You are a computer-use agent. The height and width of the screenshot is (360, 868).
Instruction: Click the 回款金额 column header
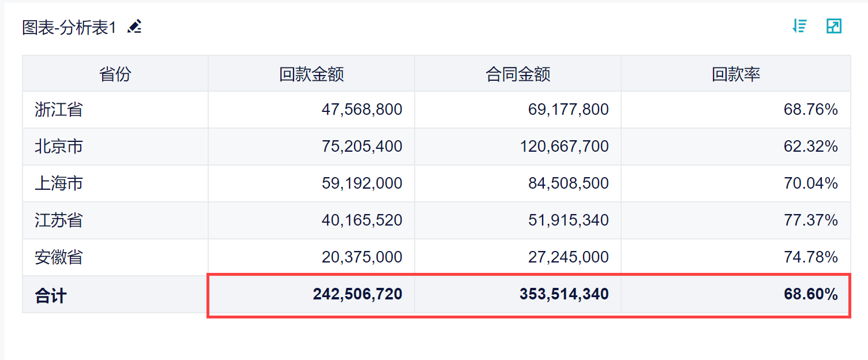pos(311,74)
